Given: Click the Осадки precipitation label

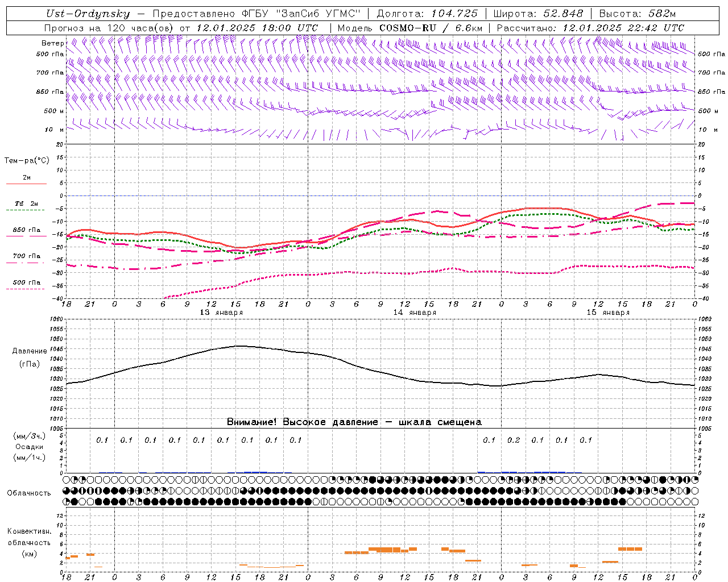Looking at the screenshot, I should (30, 447).
